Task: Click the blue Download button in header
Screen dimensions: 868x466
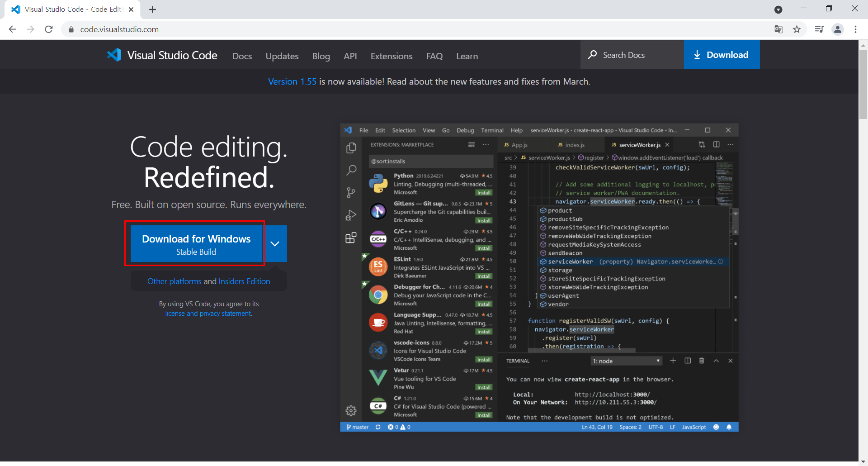Action: 722,55
